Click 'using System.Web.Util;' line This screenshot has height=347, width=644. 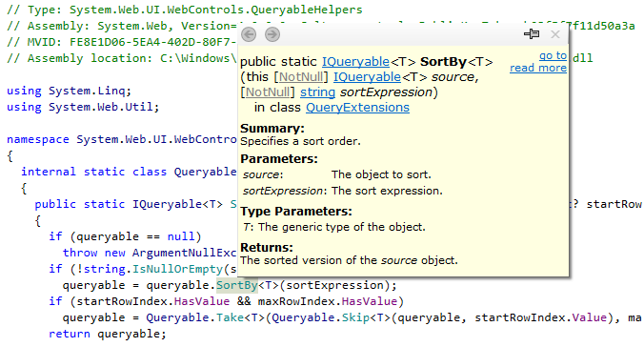point(83,107)
